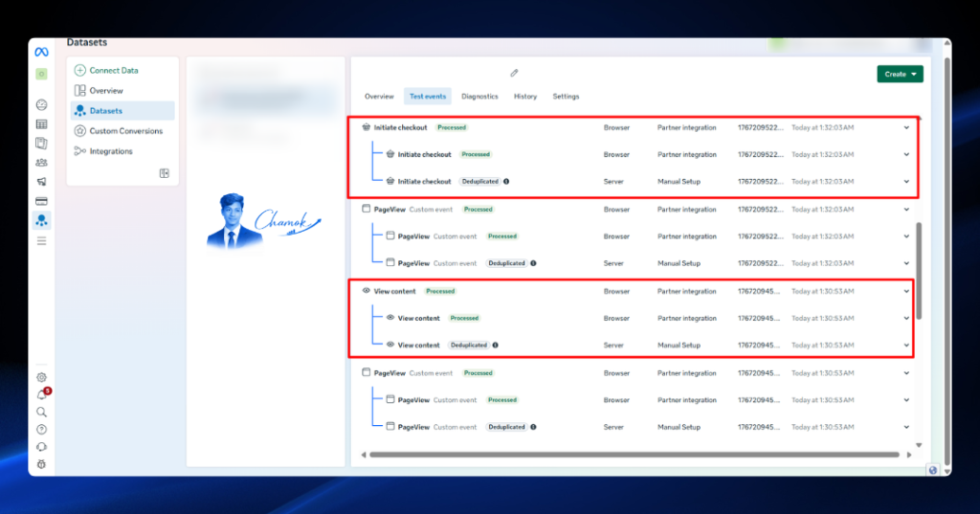Open the Create dropdown button
Screen dimensions: 980x514
click(x=900, y=74)
